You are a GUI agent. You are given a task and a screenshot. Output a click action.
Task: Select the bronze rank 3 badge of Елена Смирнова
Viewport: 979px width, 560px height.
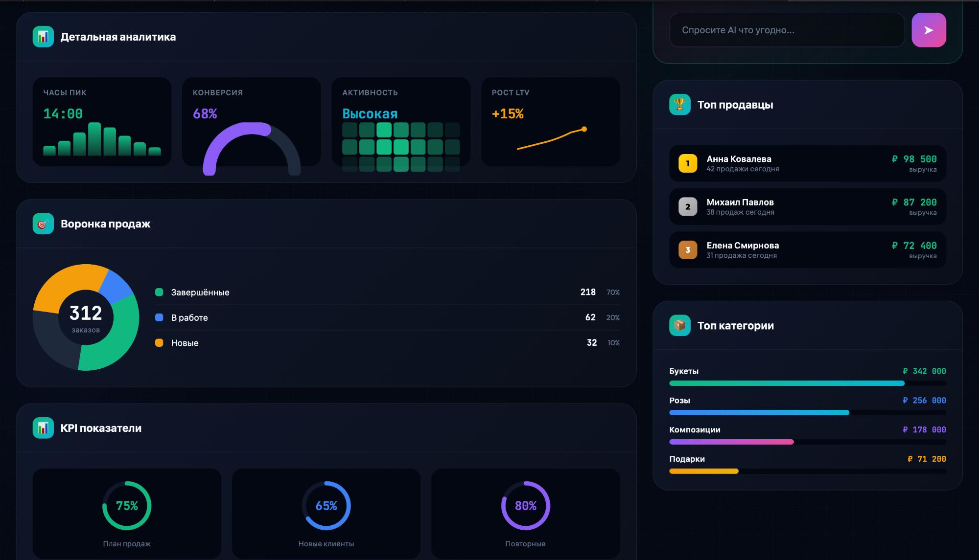(688, 249)
